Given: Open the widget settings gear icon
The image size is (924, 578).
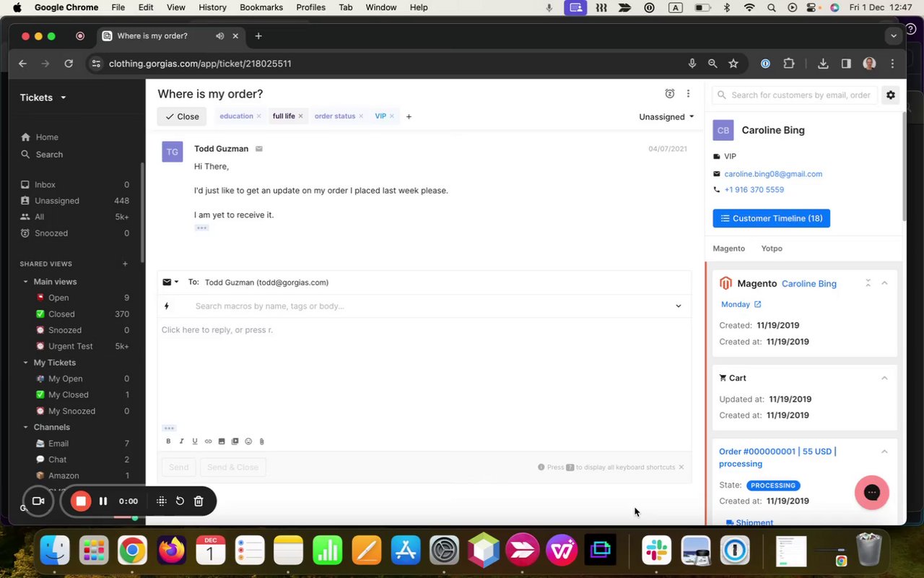Looking at the screenshot, I should [x=890, y=95].
